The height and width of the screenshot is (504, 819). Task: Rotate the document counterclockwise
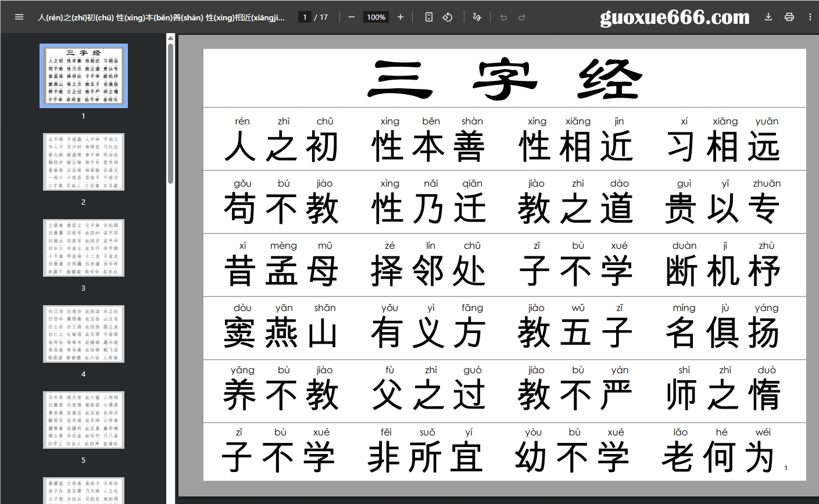[448, 17]
